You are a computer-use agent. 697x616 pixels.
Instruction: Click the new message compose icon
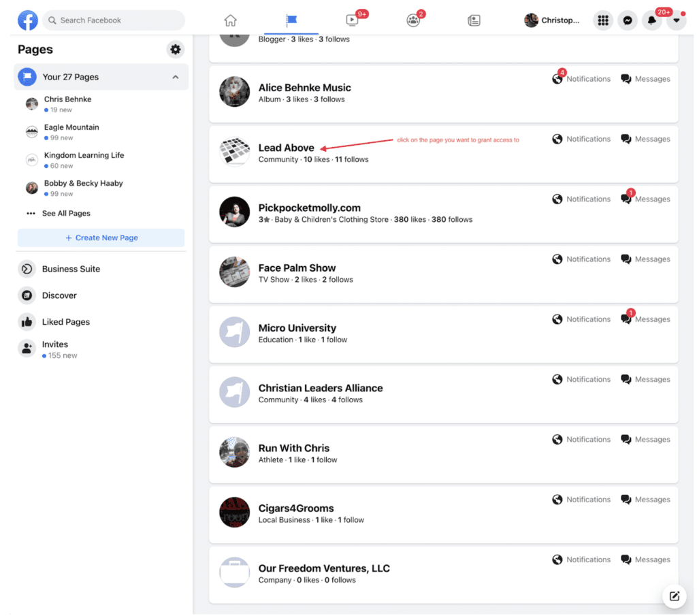tap(675, 596)
